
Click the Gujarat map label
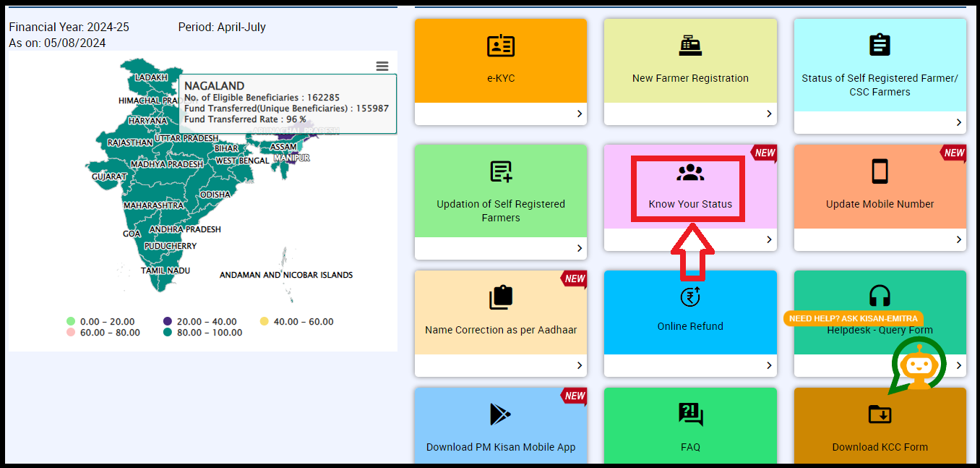(x=109, y=176)
